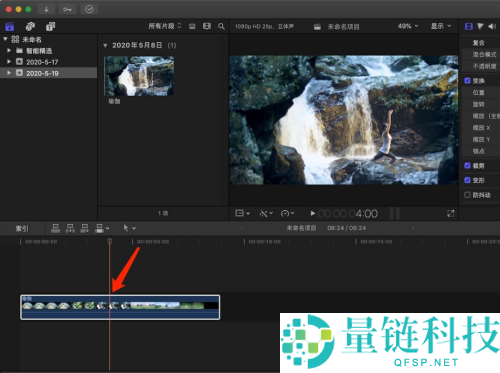Click the viewer timecode 00:00:04:00
The image size is (500, 373).
point(348,214)
